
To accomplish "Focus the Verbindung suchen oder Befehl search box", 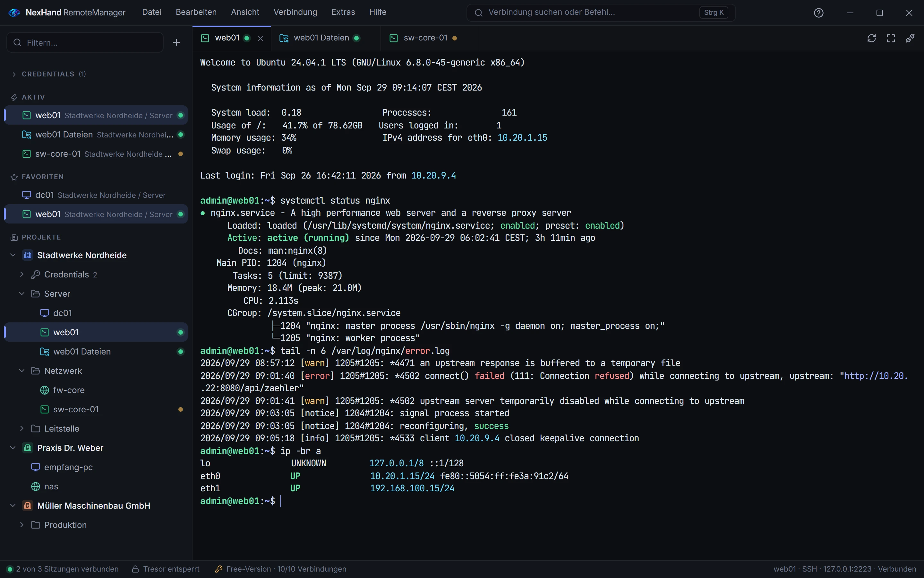I will point(601,13).
